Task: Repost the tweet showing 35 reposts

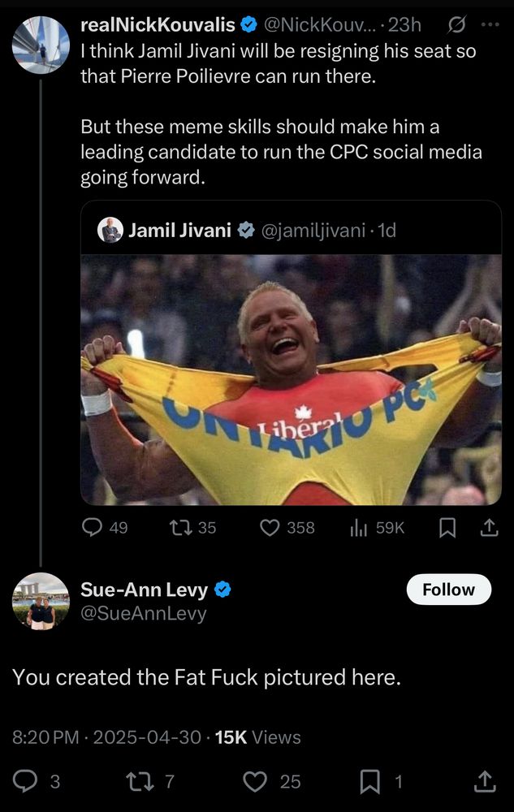Action: (192, 527)
